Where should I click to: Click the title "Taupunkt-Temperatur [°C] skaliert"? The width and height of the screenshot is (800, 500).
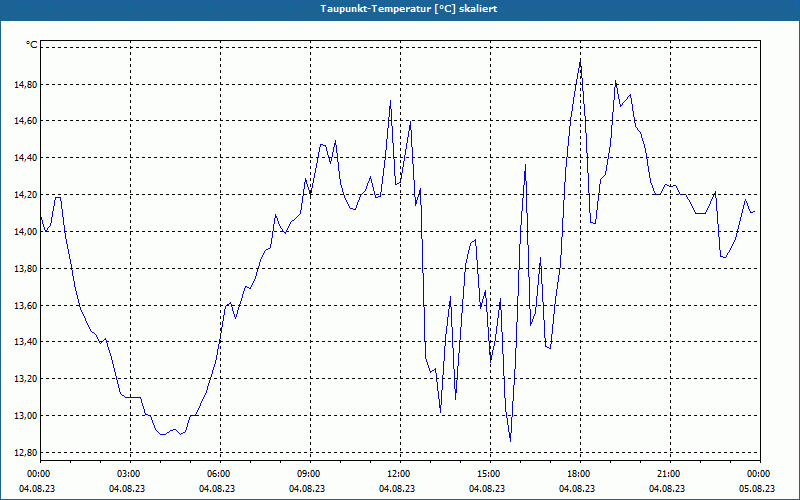pos(409,9)
